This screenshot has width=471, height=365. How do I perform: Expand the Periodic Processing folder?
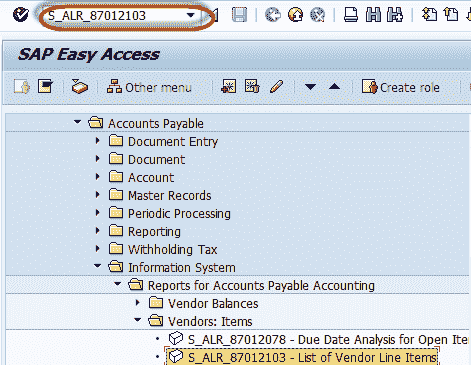tap(97, 213)
